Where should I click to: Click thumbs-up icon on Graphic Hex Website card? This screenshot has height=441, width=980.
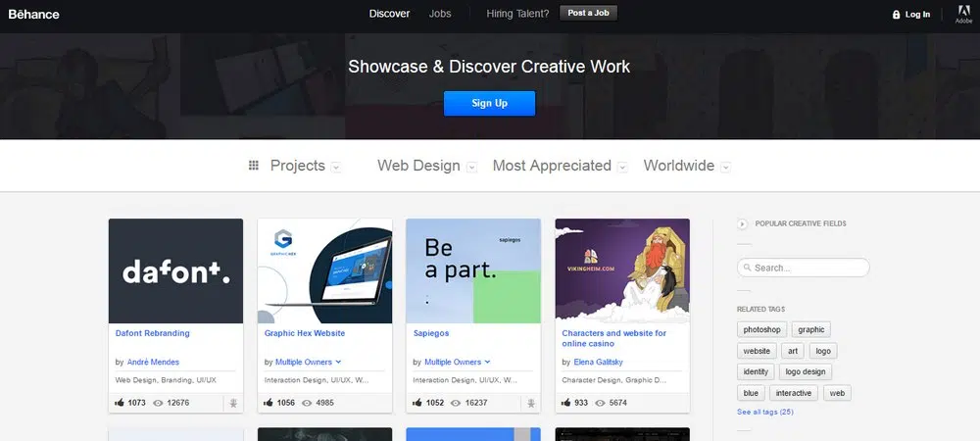pos(269,403)
